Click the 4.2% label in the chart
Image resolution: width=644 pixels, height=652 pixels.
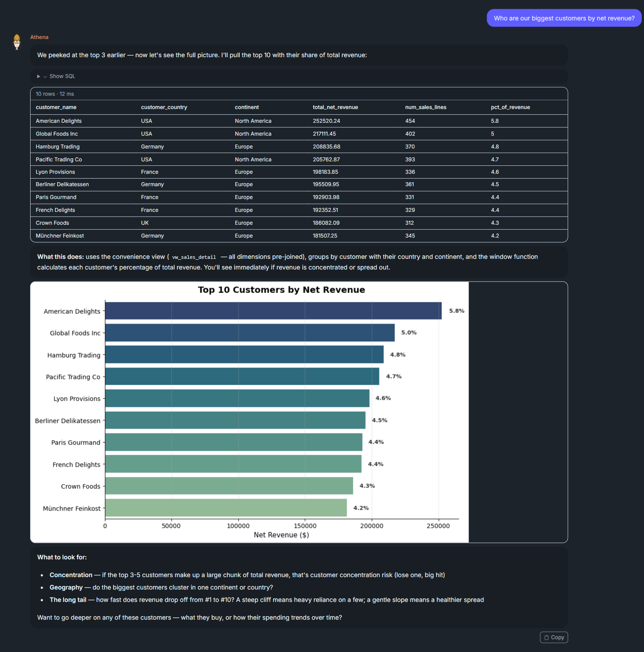pyautogui.click(x=361, y=508)
